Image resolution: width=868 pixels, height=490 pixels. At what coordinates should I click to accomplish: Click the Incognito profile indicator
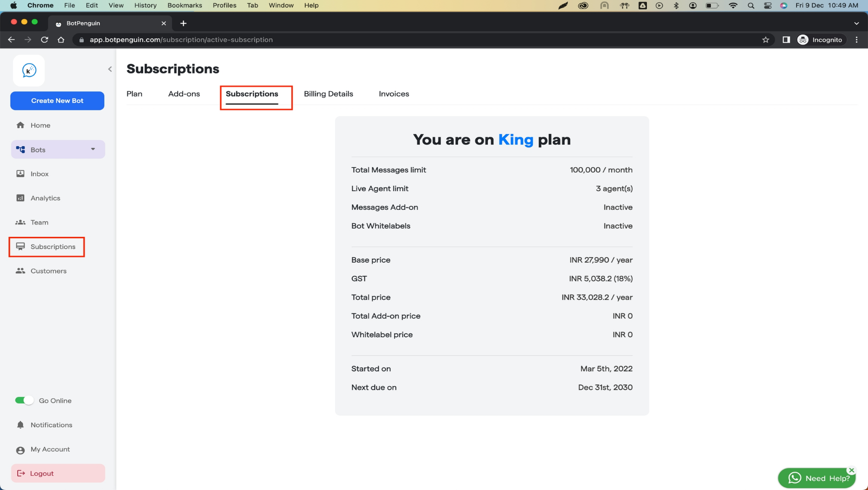pos(820,40)
